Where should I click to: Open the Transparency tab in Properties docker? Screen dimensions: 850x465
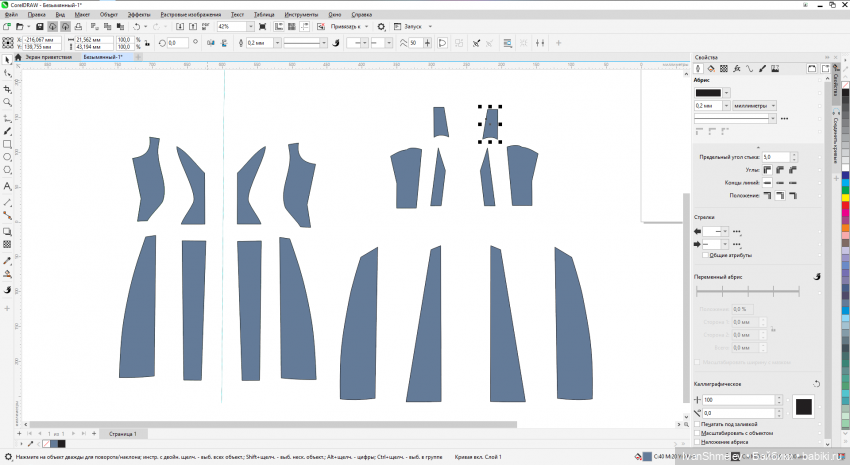724,69
